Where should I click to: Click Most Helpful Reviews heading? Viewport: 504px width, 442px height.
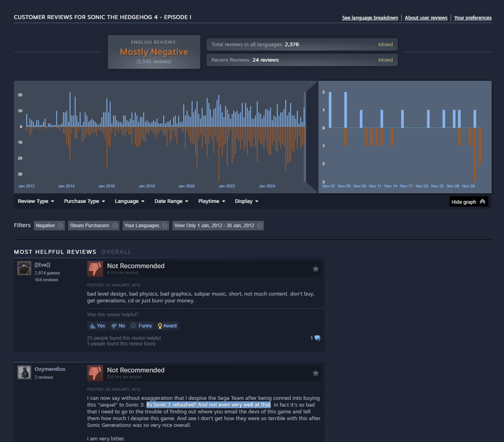click(55, 252)
